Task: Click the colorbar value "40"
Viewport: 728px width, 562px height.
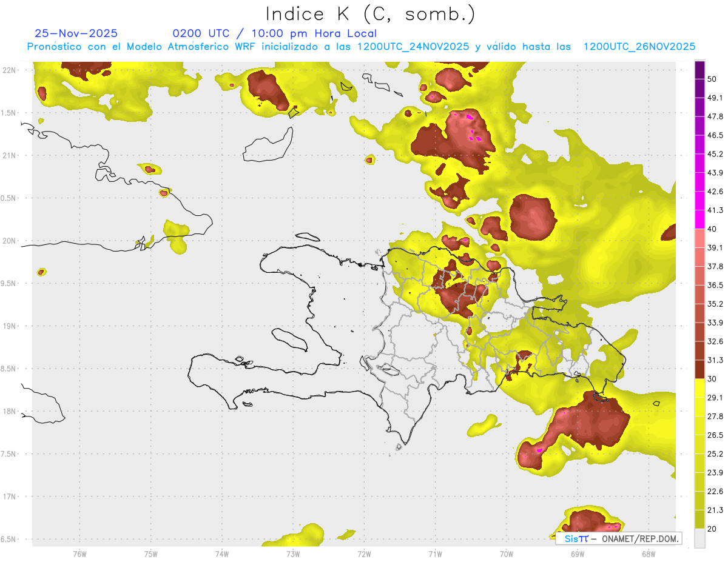Action: point(712,229)
